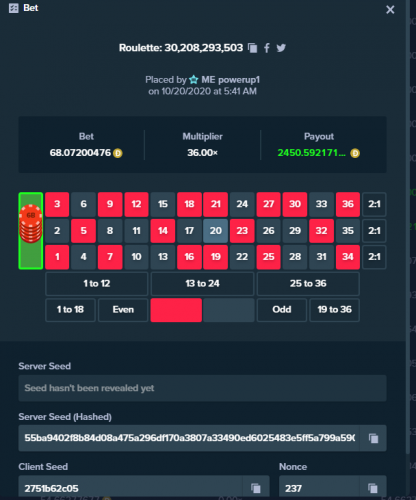
Task: Select roulette number 33
Action: (321, 204)
